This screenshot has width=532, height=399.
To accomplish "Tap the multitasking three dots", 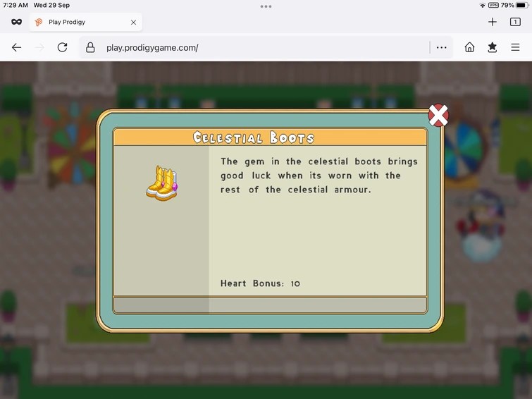I will tap(266, 6).
